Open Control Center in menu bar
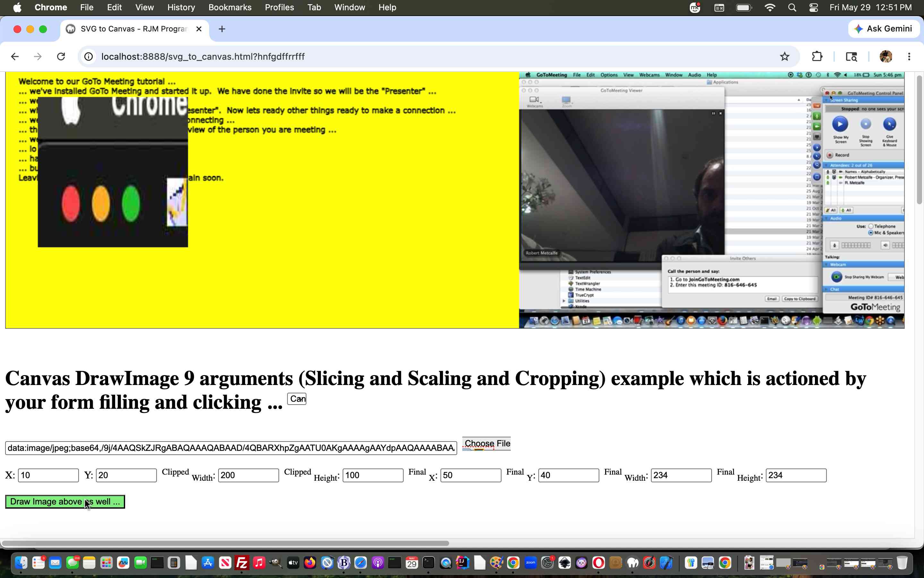 point(813,7)
